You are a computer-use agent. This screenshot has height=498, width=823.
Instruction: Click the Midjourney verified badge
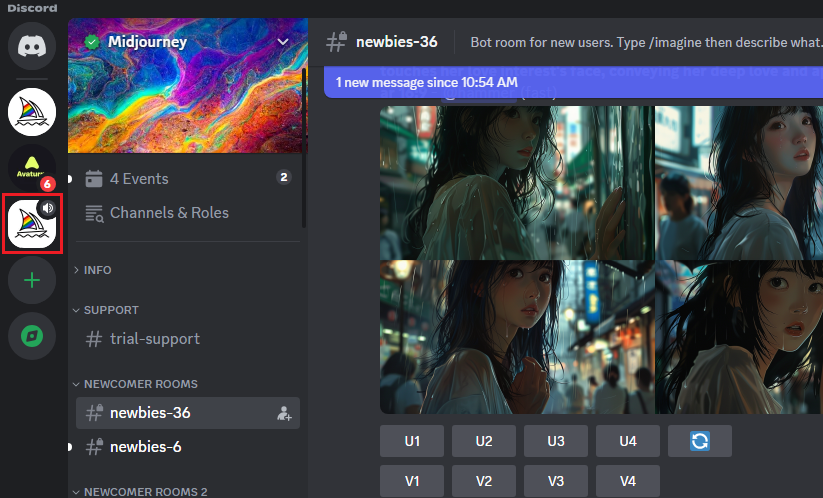coord(92,42)
